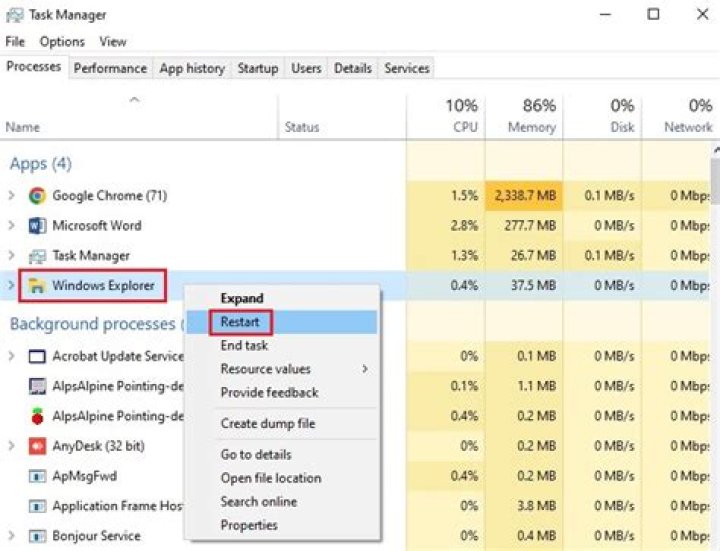This screenshot has height=551, width=720.
Task: Choose Properties in the context menu
Action: coord(282,525)
